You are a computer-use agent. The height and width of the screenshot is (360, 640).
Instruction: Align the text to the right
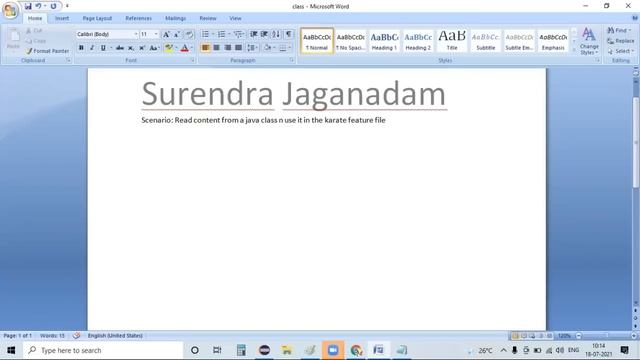click(228, 48)
